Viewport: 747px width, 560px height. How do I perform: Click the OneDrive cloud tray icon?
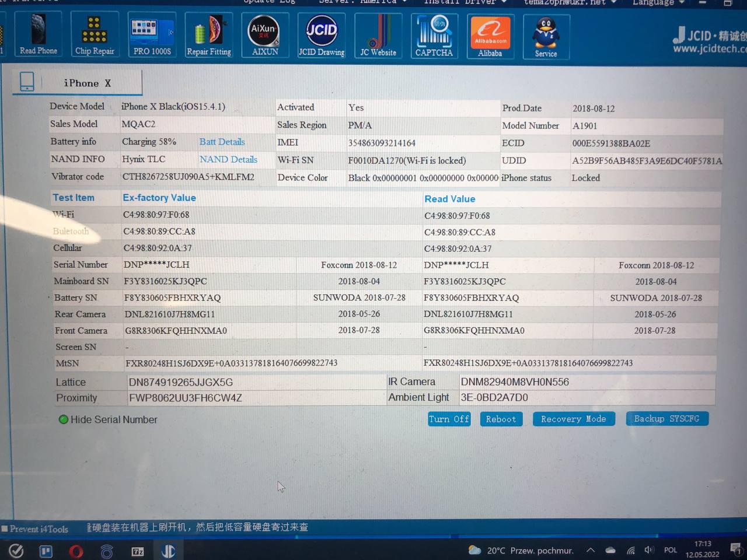coord(610,550)
